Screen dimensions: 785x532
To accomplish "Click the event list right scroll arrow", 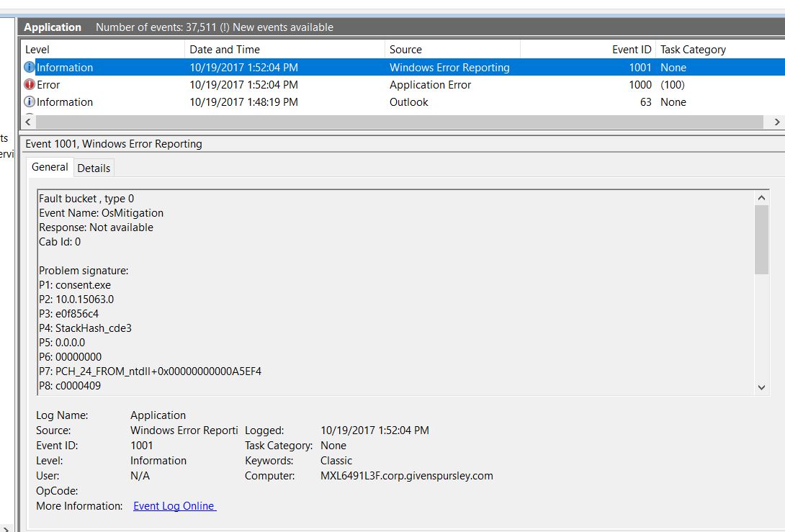I will pos(777,122).
